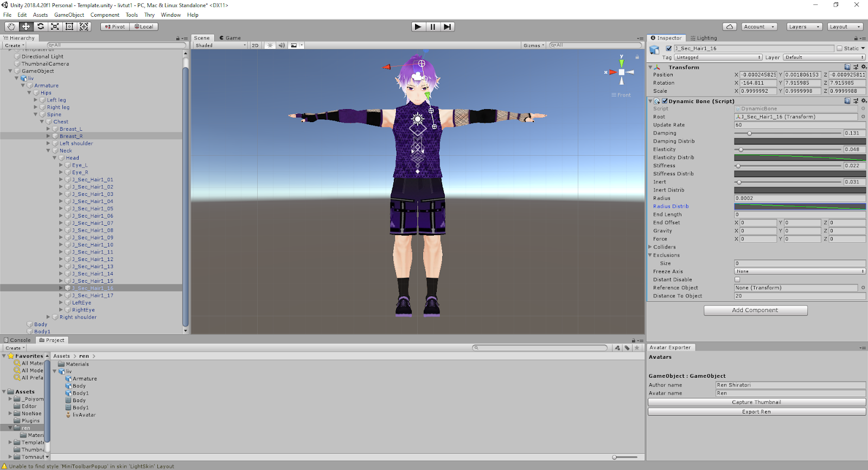This screenshot has height=470, width=868.
Task: Select the Move tool in the toolbar
Action: click(x=26, y=27)
